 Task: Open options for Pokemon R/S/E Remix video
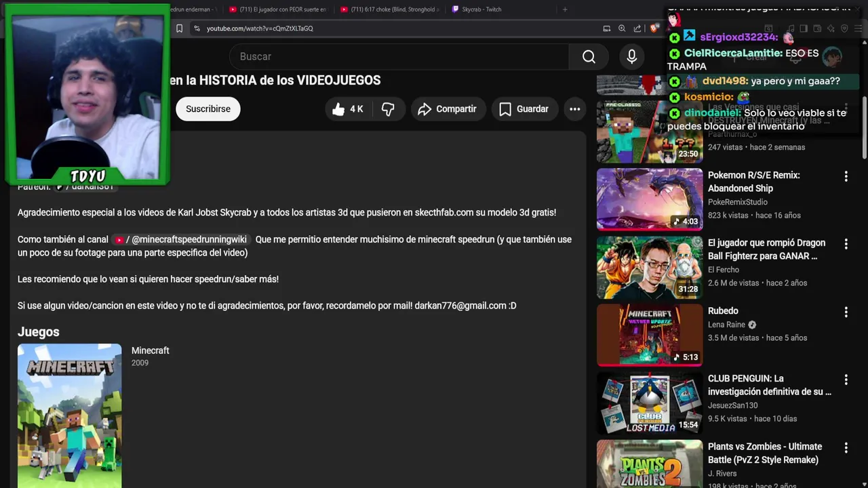[x=846, y=176]
